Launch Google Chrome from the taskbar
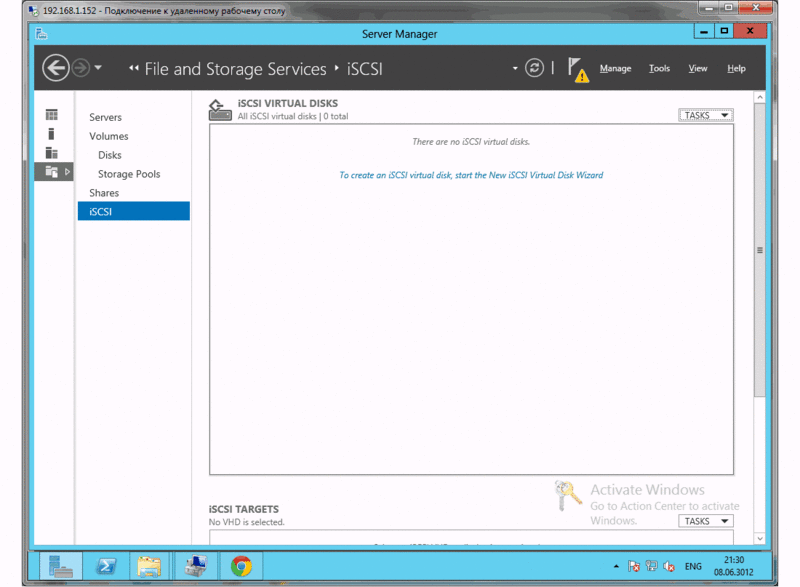Image resolution: width=800 pixels, height=587 pixels. (x=241, y=566)
